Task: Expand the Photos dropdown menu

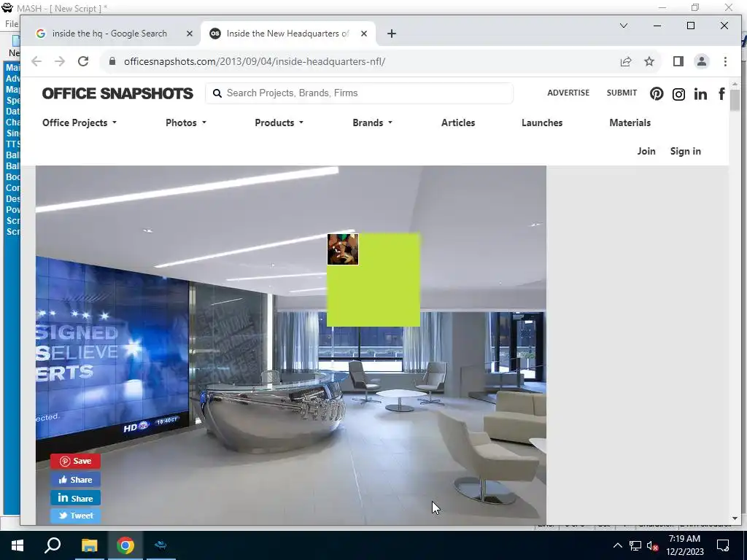Action: [x=186, y=122]
